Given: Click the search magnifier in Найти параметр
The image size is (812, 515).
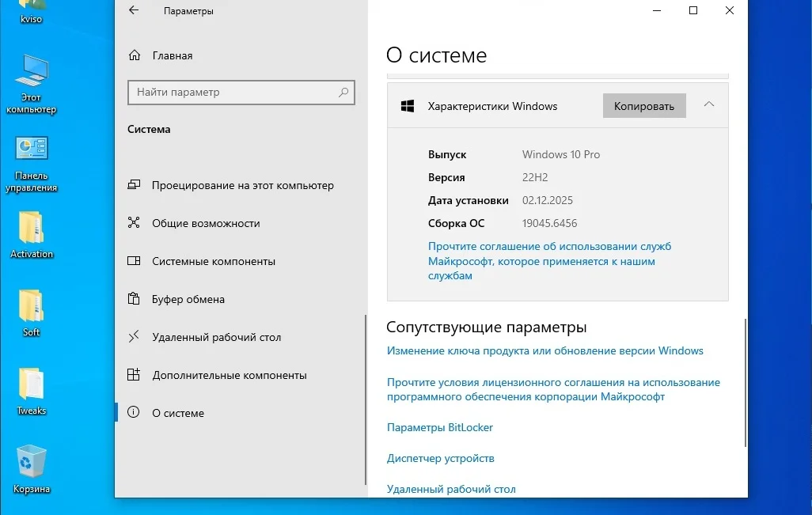Looking at the screenshot, I should [x=343, y=93].
